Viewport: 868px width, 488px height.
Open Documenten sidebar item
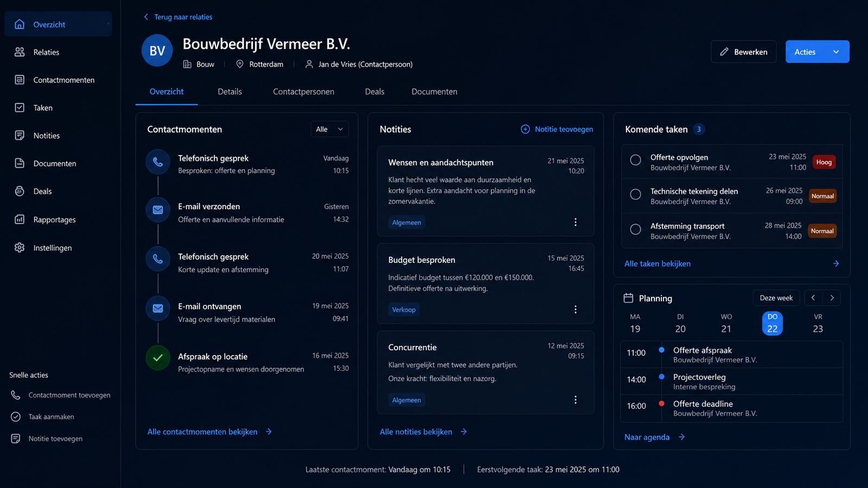pyautogui.click(x=58, y=163)
